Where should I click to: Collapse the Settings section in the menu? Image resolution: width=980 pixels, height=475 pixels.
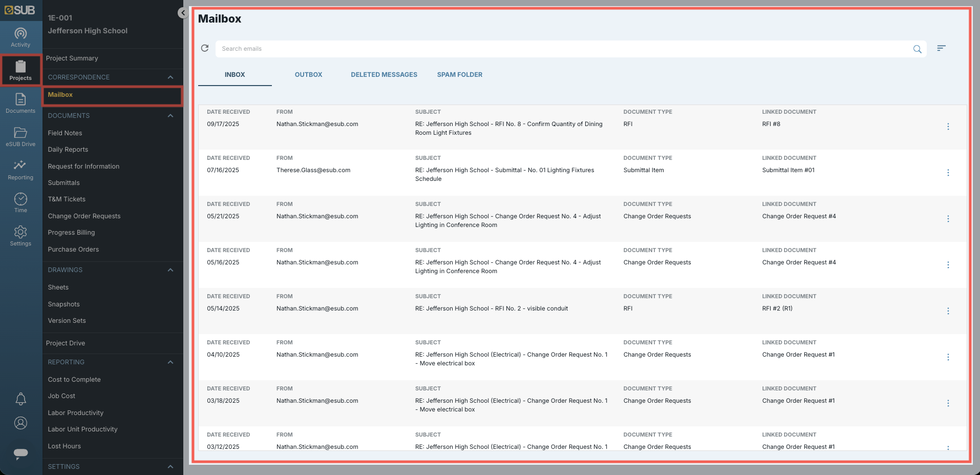click(x=171, y=467)
